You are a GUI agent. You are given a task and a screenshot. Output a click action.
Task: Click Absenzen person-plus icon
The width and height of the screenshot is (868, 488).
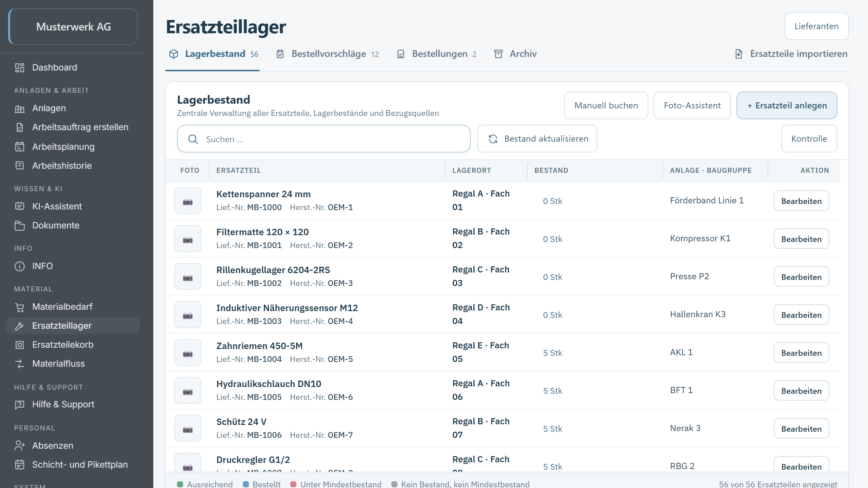point(20,446)
